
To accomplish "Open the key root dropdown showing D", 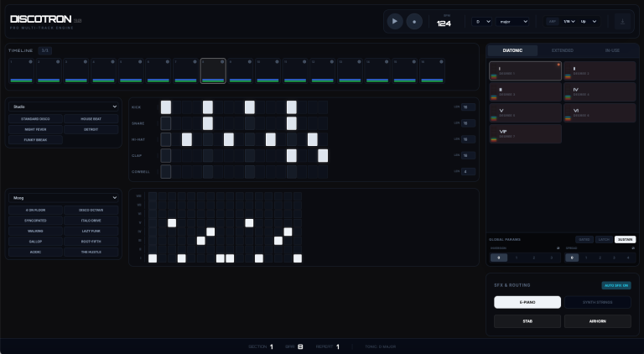I will pos(482,21).
